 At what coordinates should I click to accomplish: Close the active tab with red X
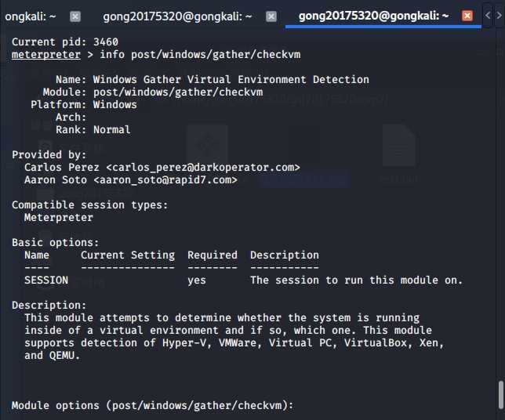[x=467, y=16]
